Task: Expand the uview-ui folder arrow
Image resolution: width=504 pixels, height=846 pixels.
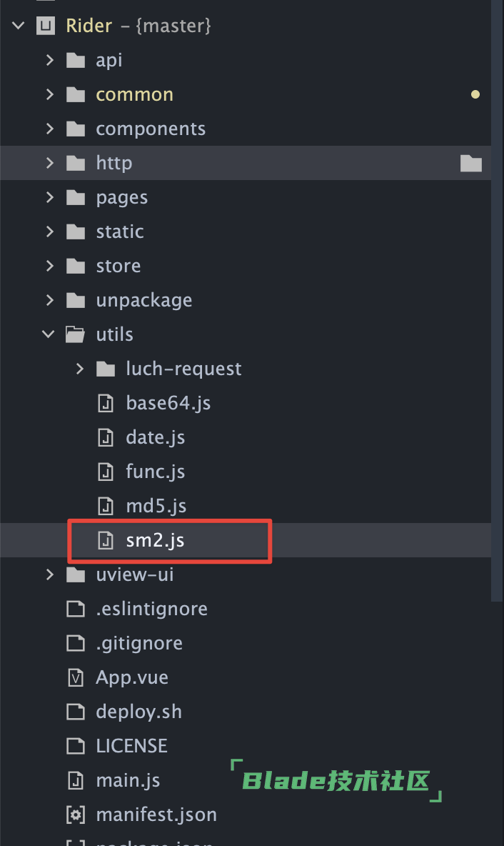Action: [x=49, y=574]
